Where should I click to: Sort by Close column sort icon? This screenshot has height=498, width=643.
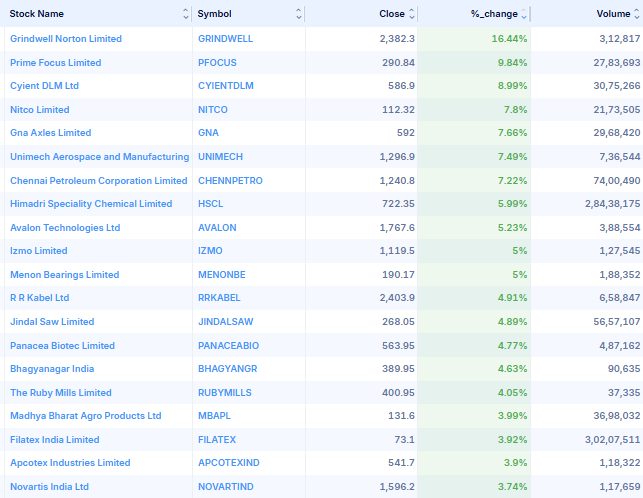click(412, 14)
